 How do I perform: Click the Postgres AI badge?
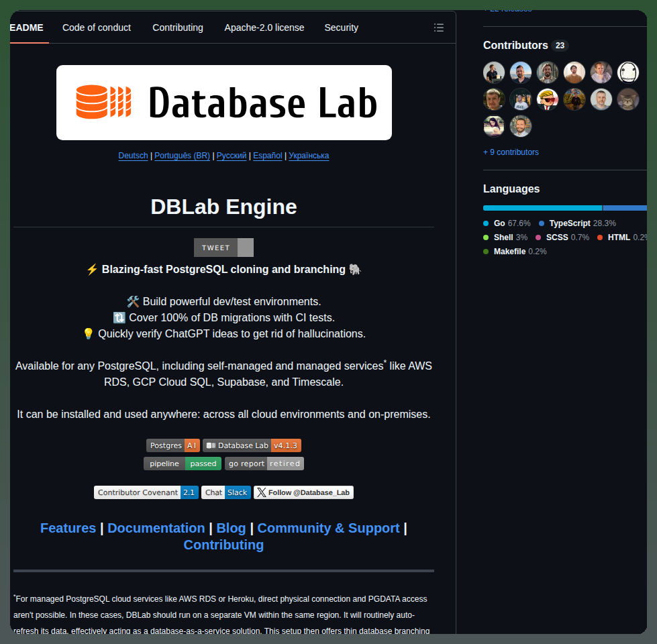pos(172,445)
